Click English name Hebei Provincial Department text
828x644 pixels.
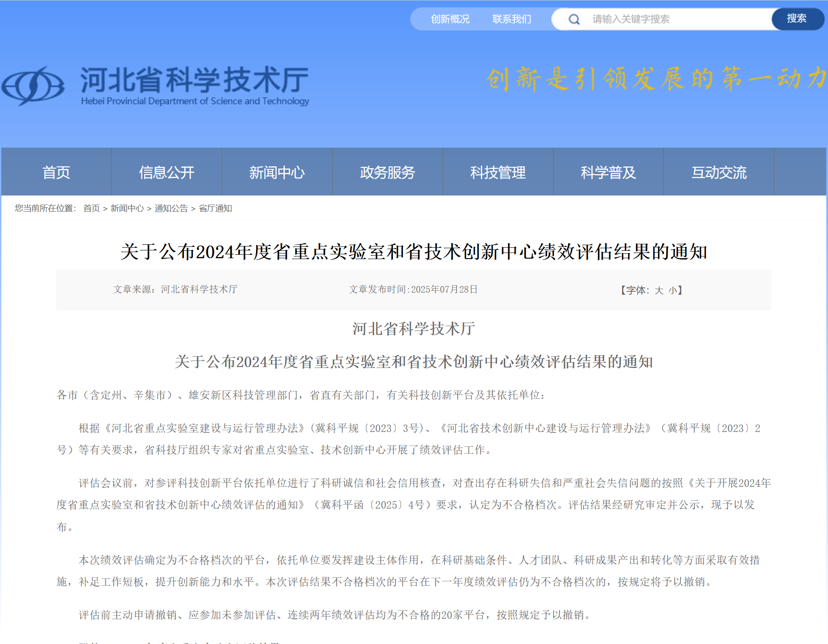click(x=195, y=101)
